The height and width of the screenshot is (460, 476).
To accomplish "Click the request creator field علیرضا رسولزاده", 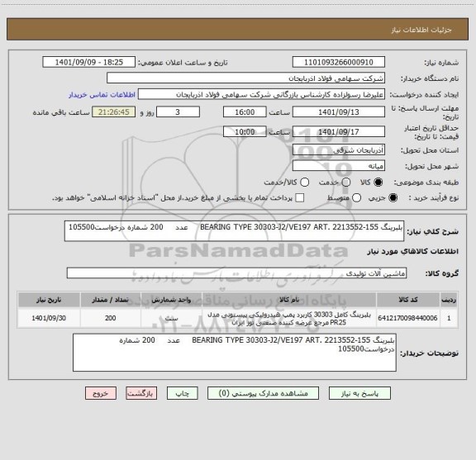I will [261, 95].
